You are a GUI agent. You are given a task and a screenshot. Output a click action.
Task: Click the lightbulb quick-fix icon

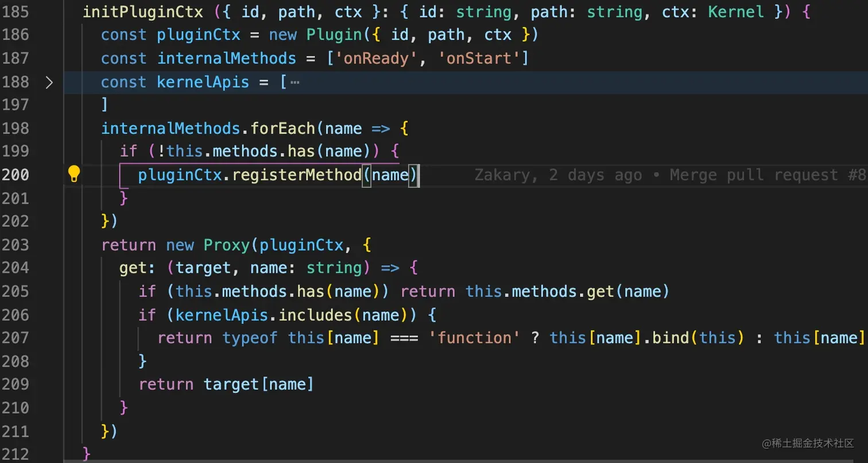(73, 173)
